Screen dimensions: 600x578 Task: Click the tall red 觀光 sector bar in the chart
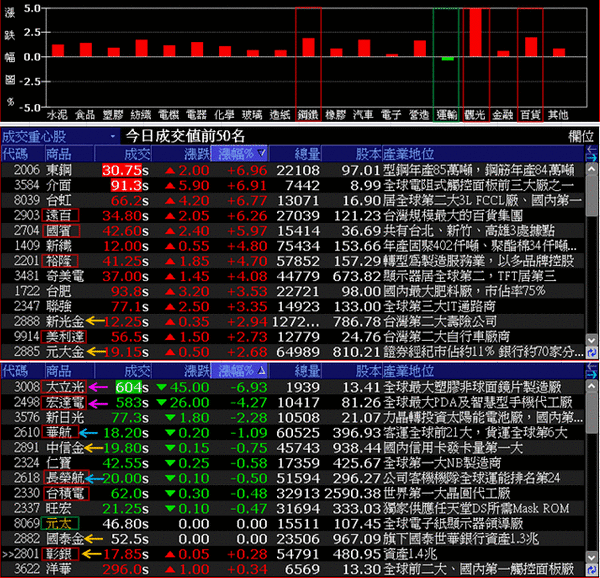coord(476,33)
